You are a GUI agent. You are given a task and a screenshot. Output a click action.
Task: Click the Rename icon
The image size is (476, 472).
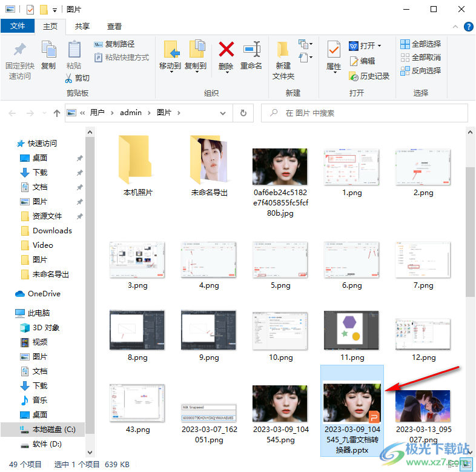pos(252,50)
